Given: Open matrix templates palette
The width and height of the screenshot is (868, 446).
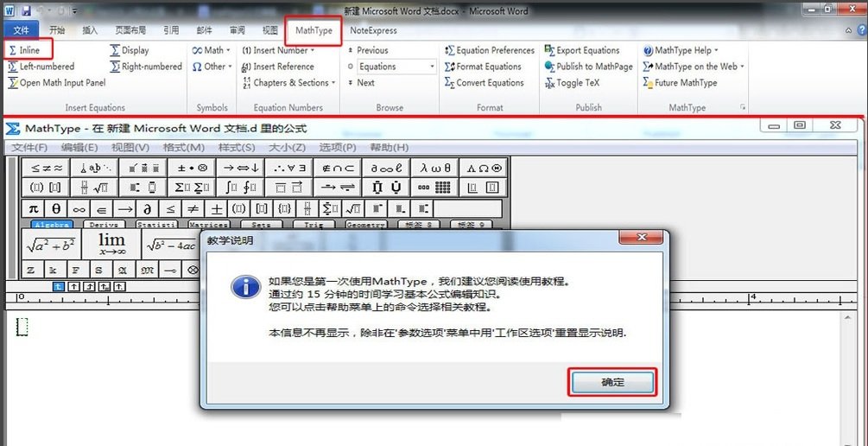Looking at the screenshot, I should (434, 188).
